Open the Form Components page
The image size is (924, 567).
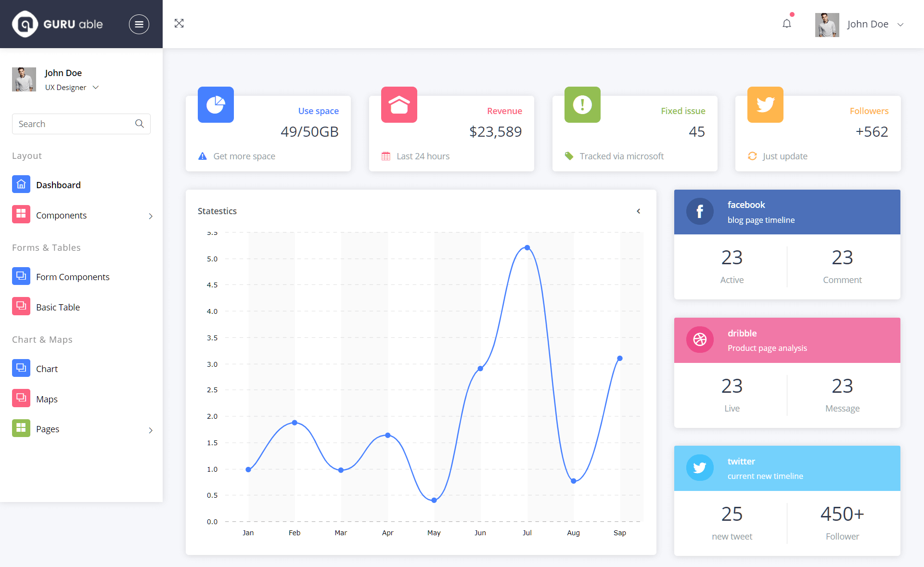(73, 277)
